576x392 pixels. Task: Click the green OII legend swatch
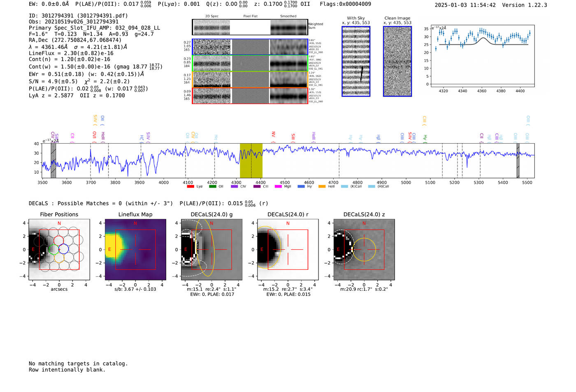(x=212, y=186)
